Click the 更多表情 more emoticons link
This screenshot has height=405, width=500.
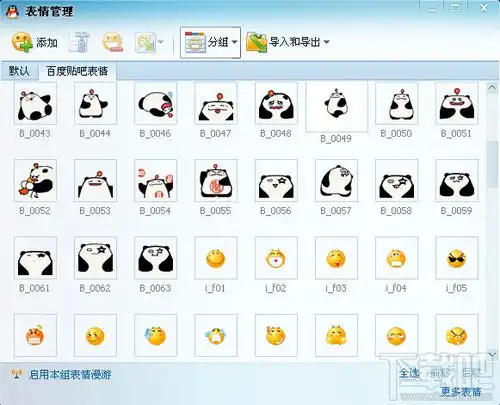[461, 391]
